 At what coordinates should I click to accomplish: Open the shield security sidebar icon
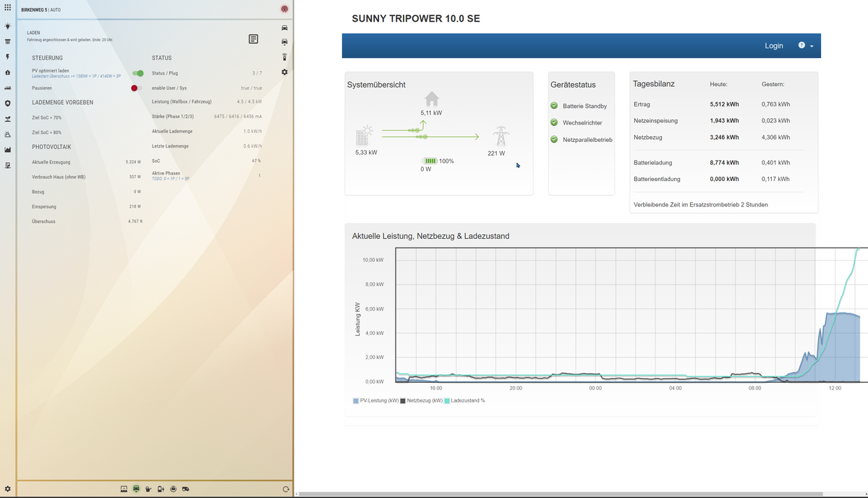7,104
